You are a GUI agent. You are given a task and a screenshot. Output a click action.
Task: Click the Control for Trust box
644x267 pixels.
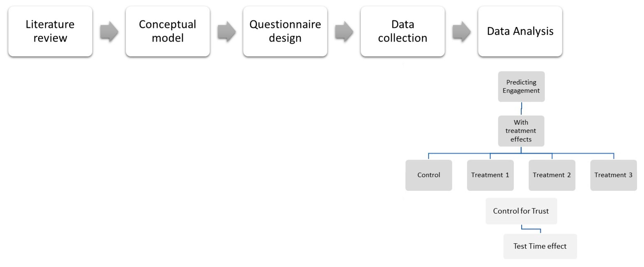[521, 211]
